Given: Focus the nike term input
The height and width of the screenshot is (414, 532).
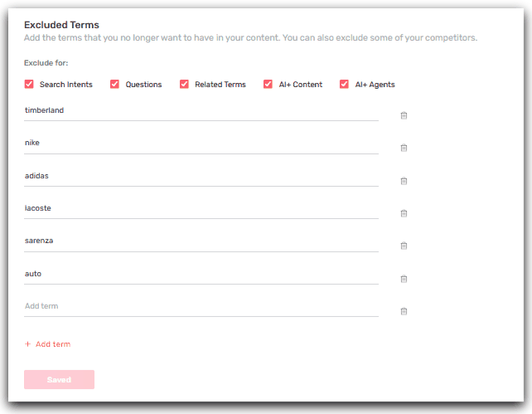Looking at the screenshot, I should (201, 143).
